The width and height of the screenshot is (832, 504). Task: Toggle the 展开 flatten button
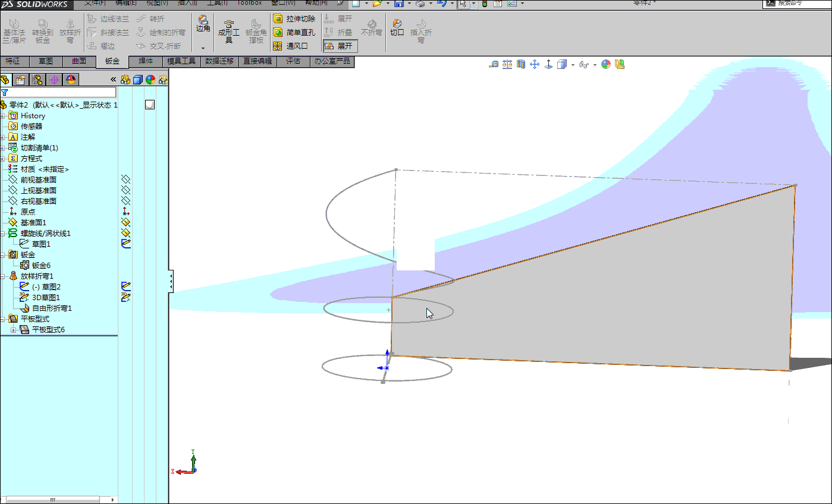[x=340, y=46]
